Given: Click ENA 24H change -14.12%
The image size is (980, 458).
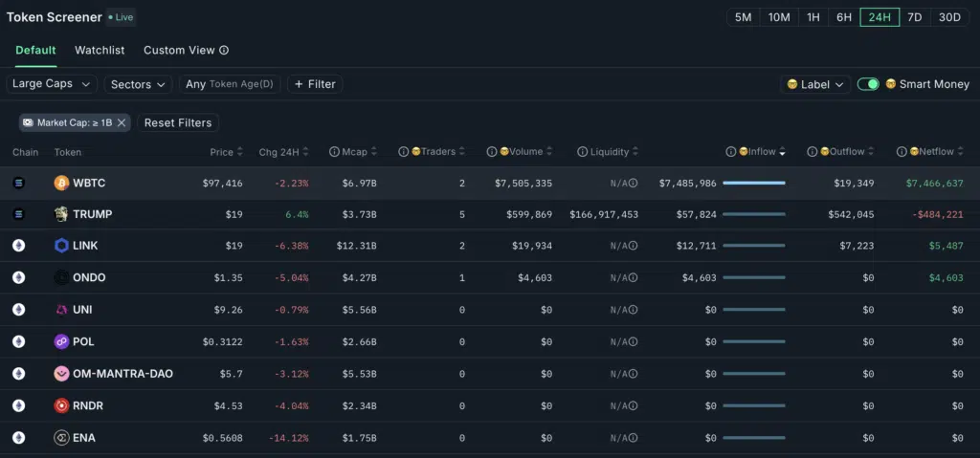Looking at the screenshot, I should point(289,438).
